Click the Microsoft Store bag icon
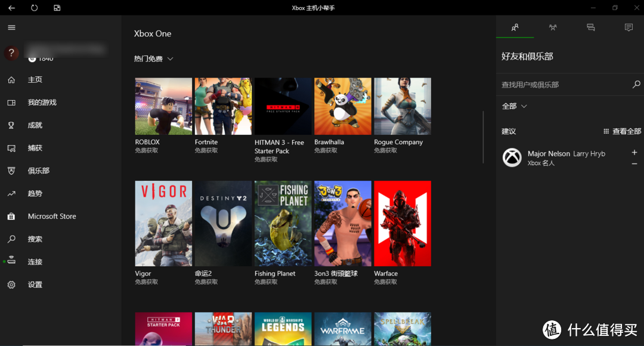Screen dimensions: 644x346 [11, 217]
